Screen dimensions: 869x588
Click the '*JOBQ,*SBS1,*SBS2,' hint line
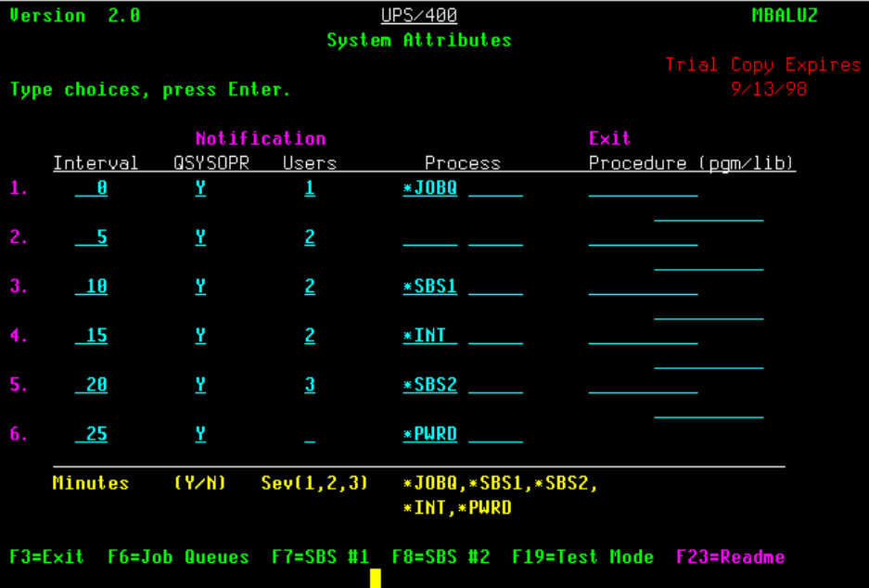(501, 483)
